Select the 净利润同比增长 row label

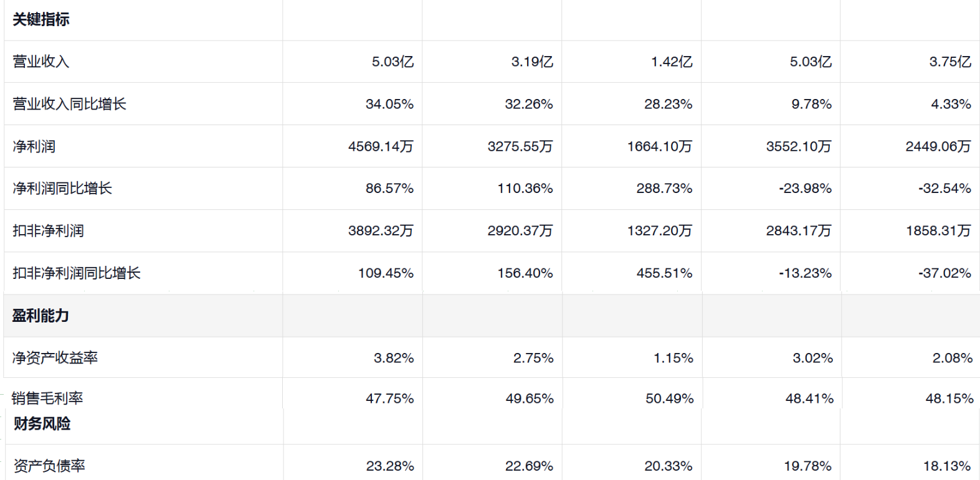pos(62,188)
